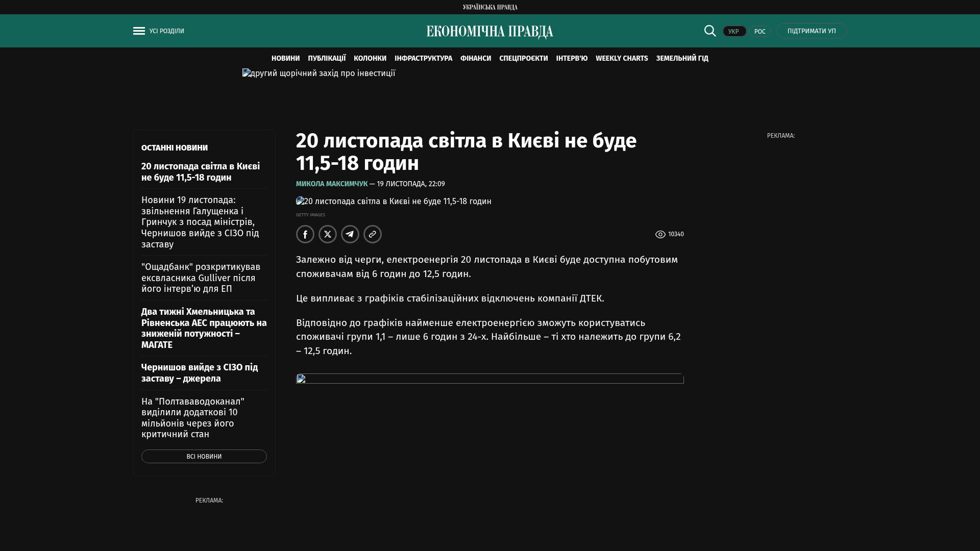Image resolution: width=980 pixels, height=551 pixels.
Task: Switch site language to РОС
Action: [x=759, y=31]
